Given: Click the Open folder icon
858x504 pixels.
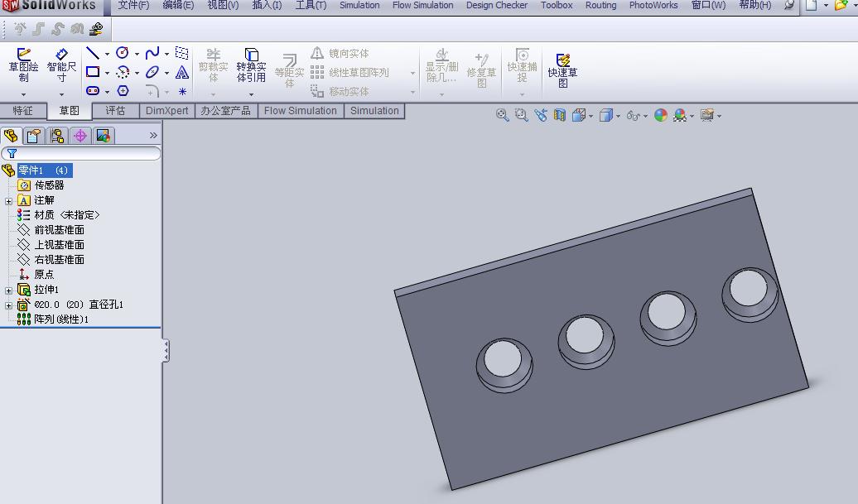Looking at the screenshot, I should click(841, 6).
